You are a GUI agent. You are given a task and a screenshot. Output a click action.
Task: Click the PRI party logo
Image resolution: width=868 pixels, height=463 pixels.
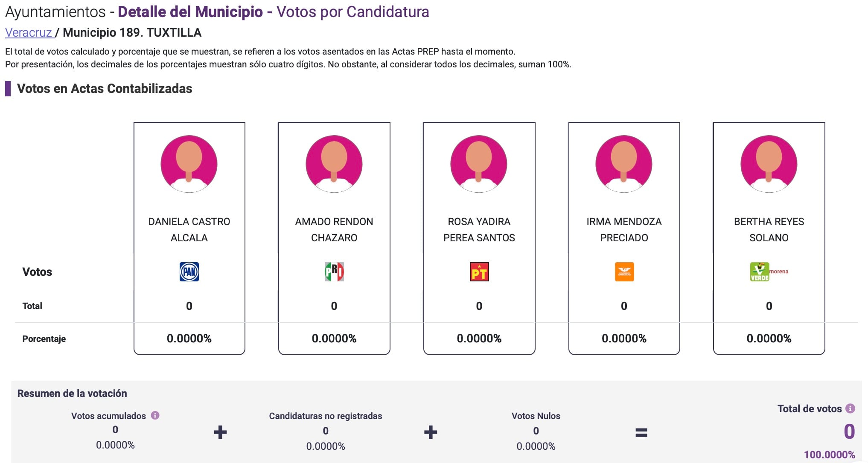(334, 272)
